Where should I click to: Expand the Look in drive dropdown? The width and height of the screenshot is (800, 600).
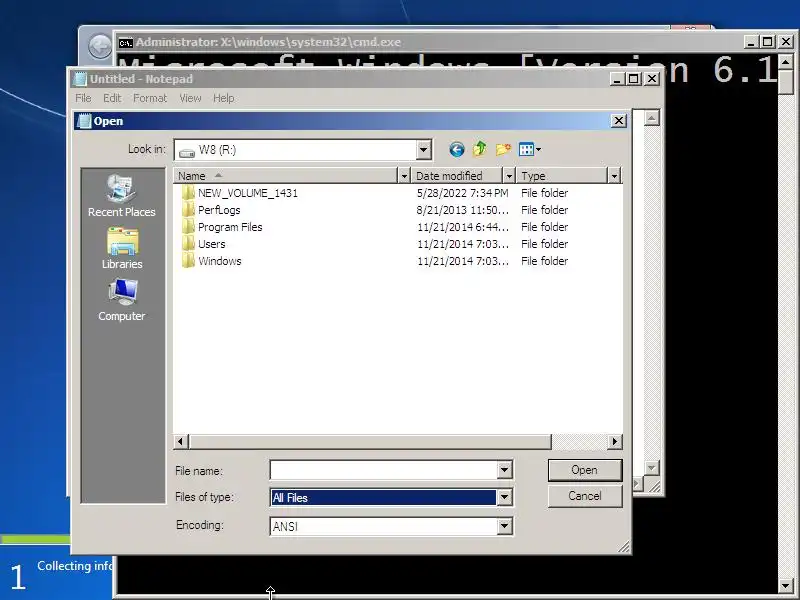(423, 150)
